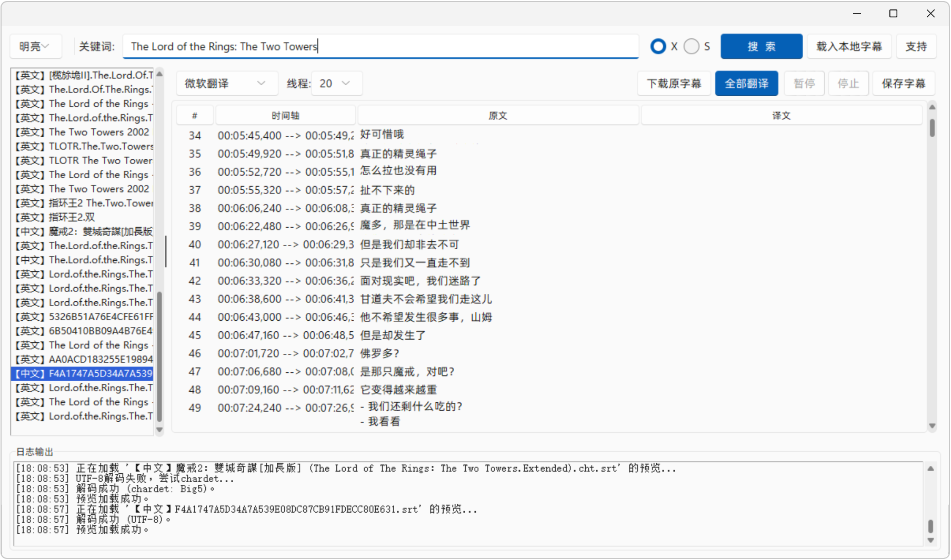
Task: Select subtitle row 35 真正的精灵绳子
Action: (x=549, y=154)
